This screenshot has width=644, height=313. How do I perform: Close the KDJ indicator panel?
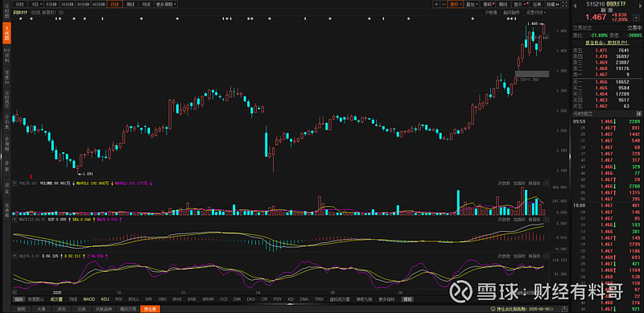pos(546,256)
